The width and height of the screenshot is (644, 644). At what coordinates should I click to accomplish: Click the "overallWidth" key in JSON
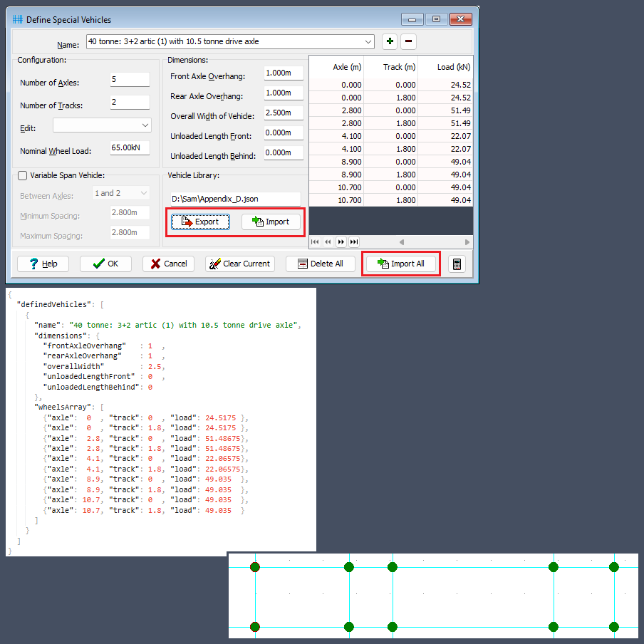(x=73, y=366)
